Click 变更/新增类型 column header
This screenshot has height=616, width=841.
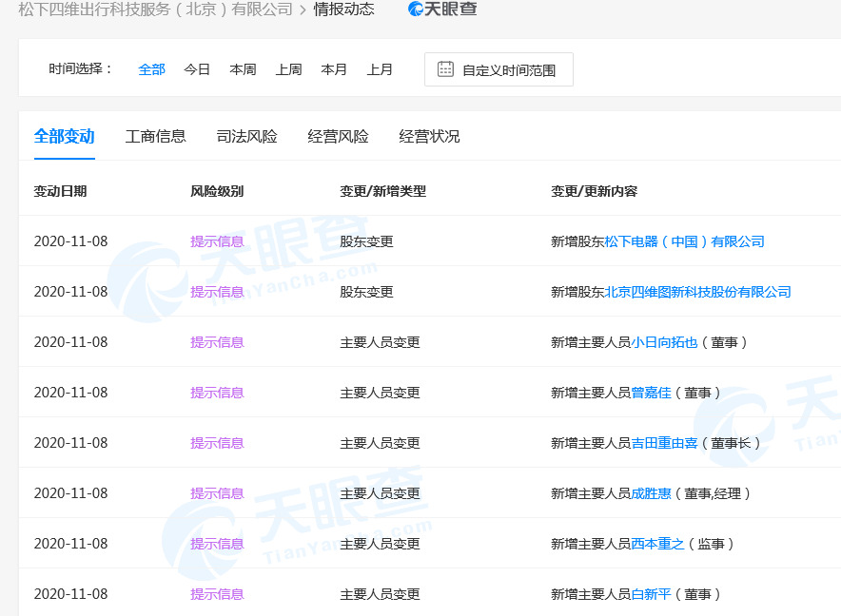383,191
